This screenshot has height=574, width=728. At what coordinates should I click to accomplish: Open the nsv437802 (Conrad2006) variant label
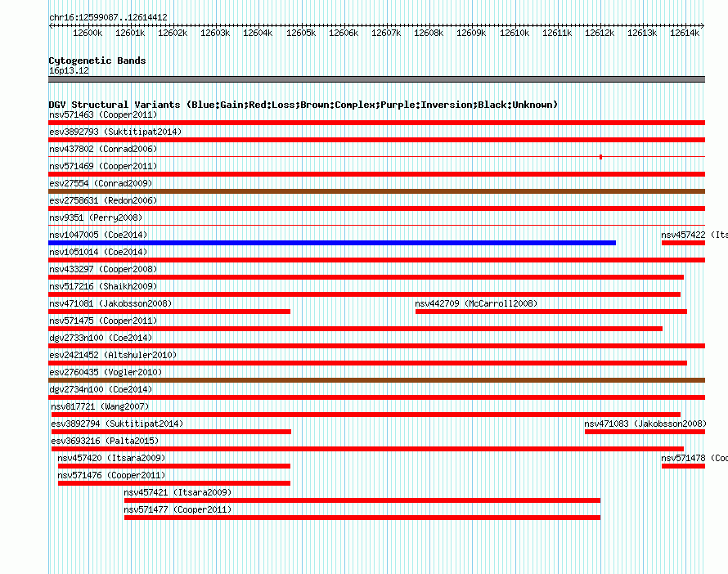[x=103, y=149]
